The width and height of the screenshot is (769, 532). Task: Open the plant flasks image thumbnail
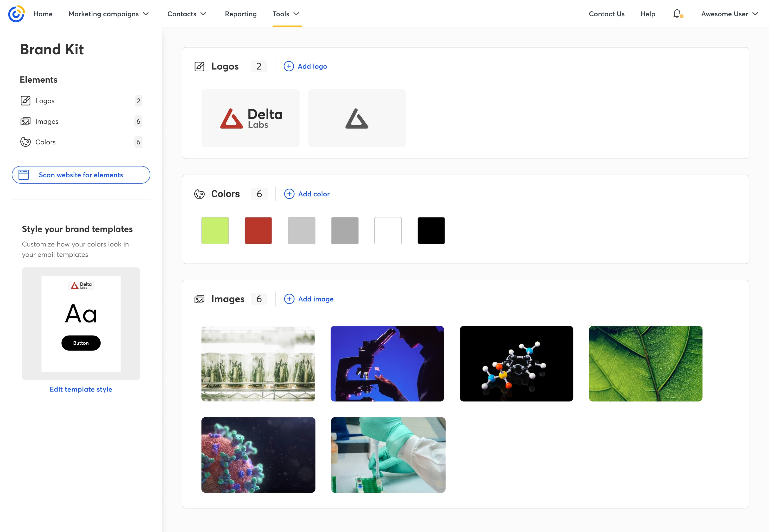258,364
